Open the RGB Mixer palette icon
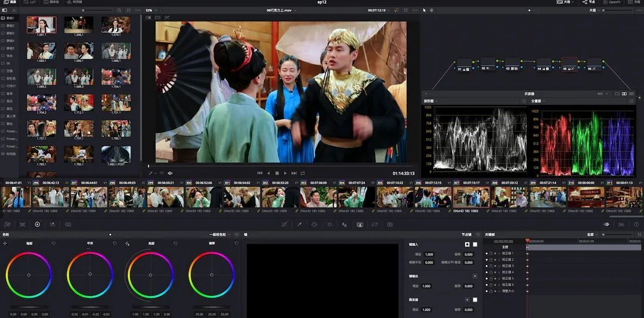 click(52, 225)
